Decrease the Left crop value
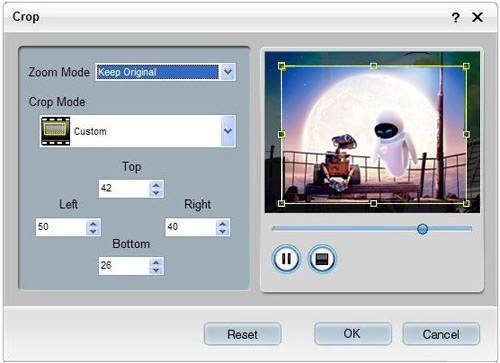The width and height of the screenshot is (500, 363). [93, 232]
